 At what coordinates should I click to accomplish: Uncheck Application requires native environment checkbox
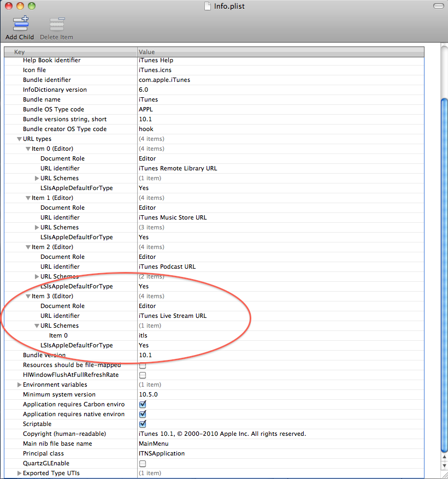coord(143,414)
